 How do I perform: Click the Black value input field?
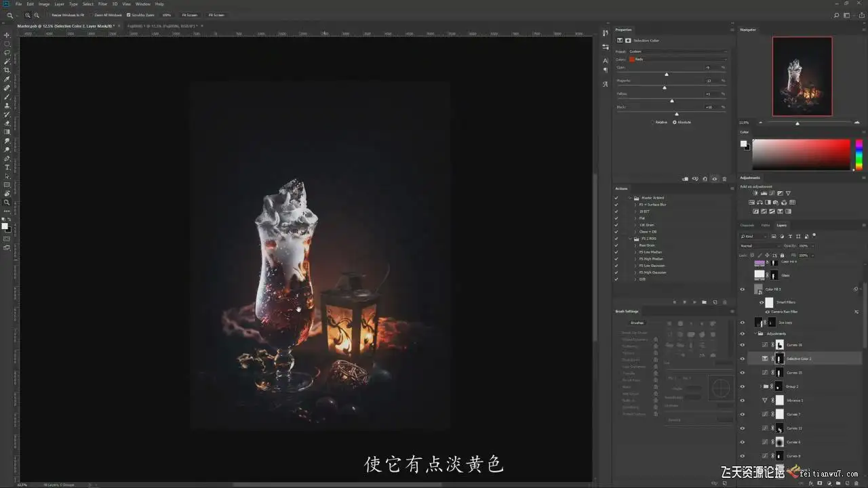[x=710, y=107]
